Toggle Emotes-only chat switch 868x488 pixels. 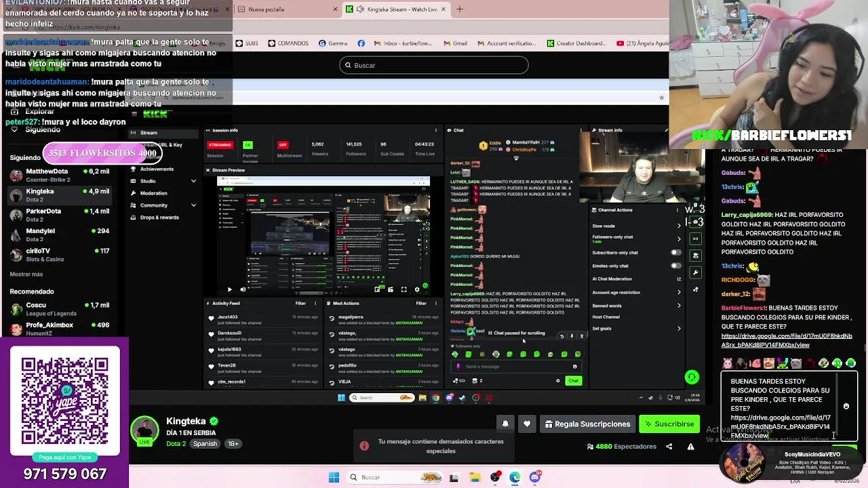point(675,266)
